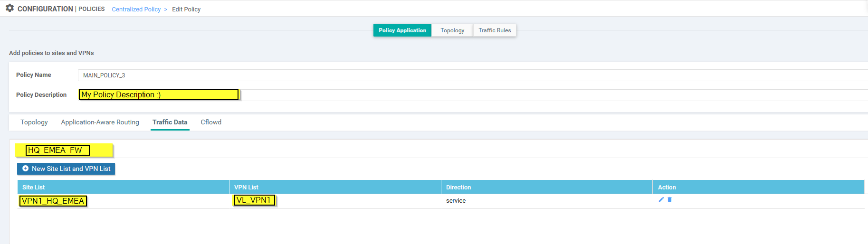Image resolution: width=868 pixels, height=244 pixels.
Task: Open Topology sub-tab beside Application-Aware Routing
Action: point(34,122)
